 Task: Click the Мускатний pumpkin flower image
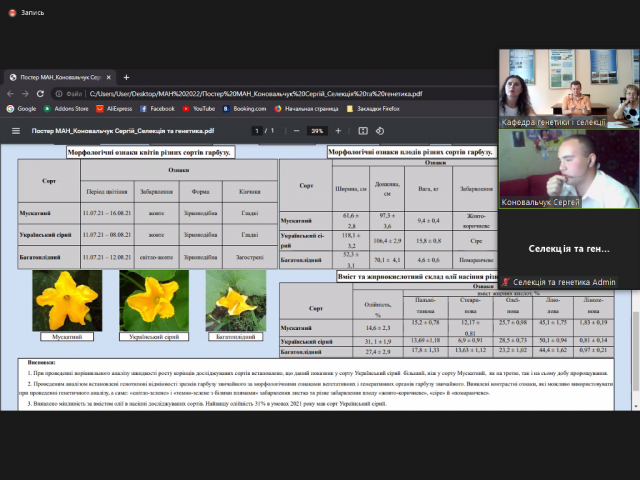[x=67, y=301]
